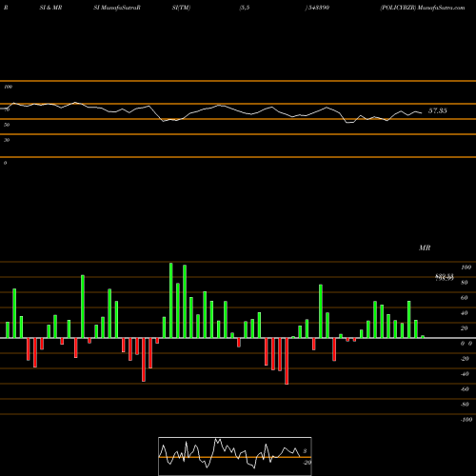The height and width of the screenshot is (476, 476).
Task: Click the 'SI(TM)' header text
Action: tap(181, 8)
